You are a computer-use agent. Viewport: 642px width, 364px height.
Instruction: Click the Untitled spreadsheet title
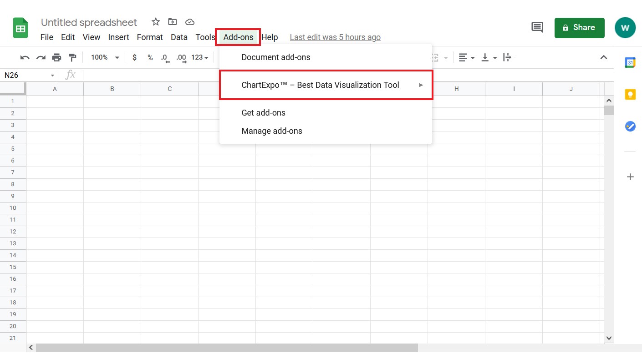pyautogui.click(x=89, y=22)
